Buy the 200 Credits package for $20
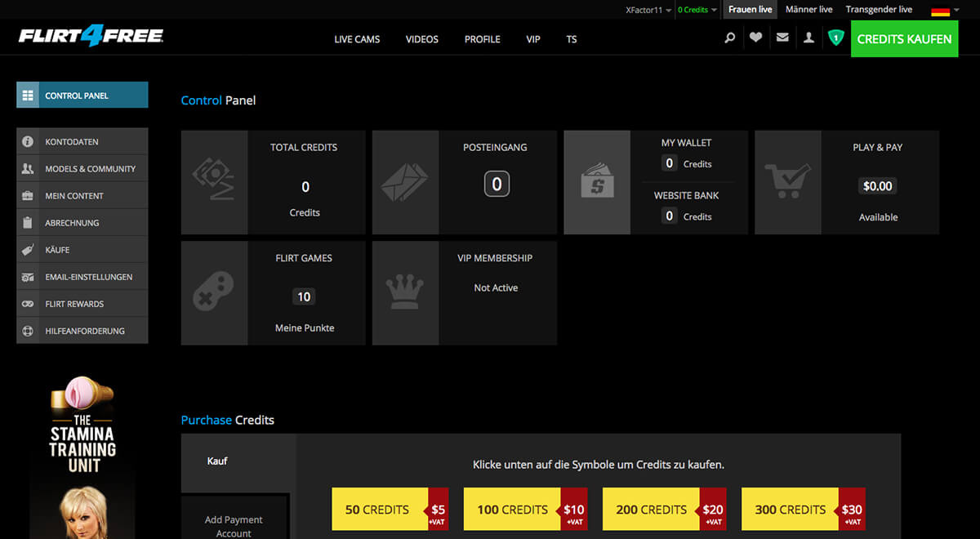The width and height of the screenshot is (980, 539). click(664, 510)
